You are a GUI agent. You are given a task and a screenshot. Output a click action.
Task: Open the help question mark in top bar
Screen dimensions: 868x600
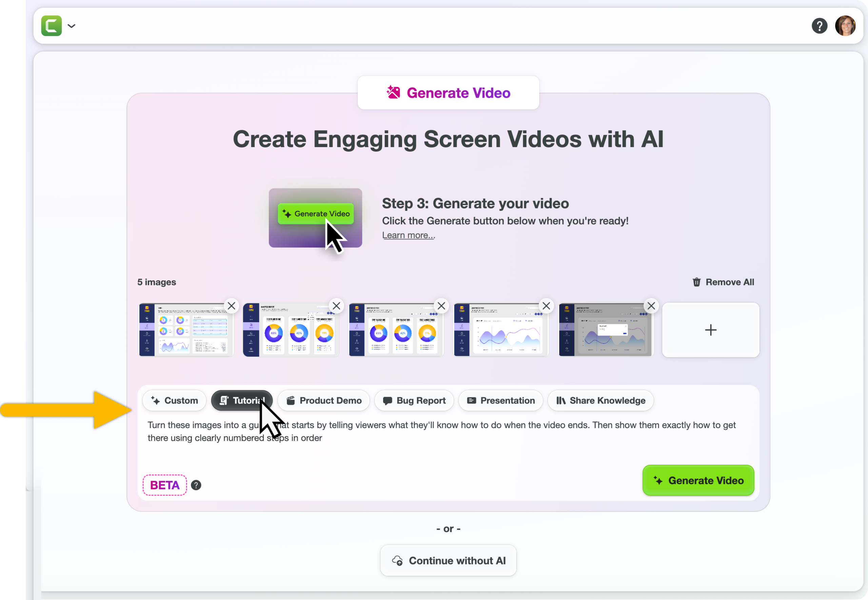[x=819, y=26]
